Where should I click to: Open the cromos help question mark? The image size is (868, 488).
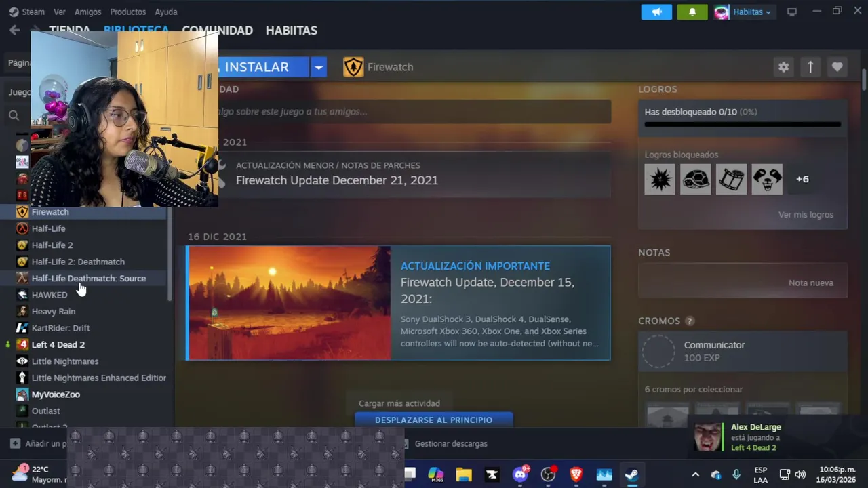tap(690, 321)
